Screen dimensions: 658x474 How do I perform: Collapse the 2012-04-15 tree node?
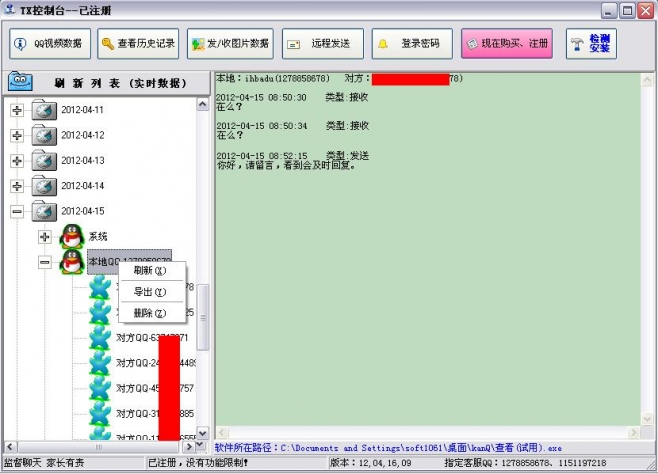pos(17,211)
